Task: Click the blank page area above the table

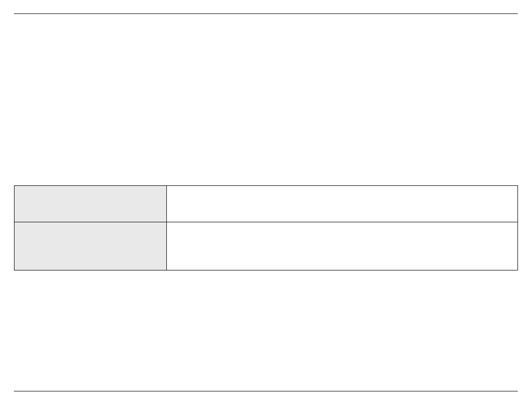Action: [265, 100]
